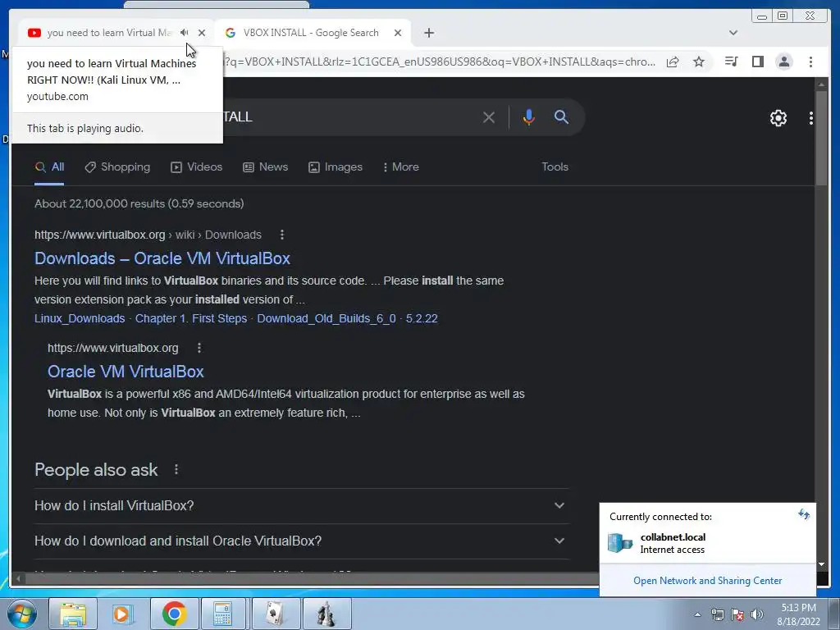Open Solitaire cards icon in taskbar
Image resolution: width=840 pixels, height=630 pixels.
click(276, 614)
